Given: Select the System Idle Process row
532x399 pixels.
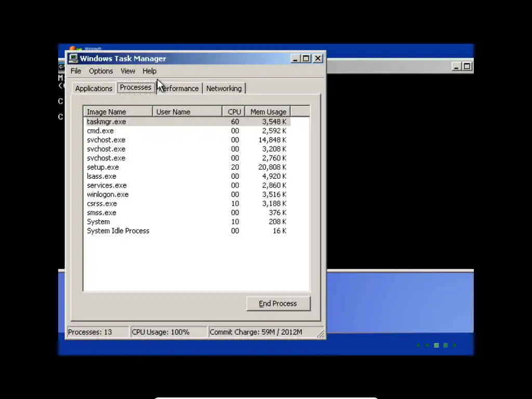Looking at the screenshot, I should click(187, 231).
